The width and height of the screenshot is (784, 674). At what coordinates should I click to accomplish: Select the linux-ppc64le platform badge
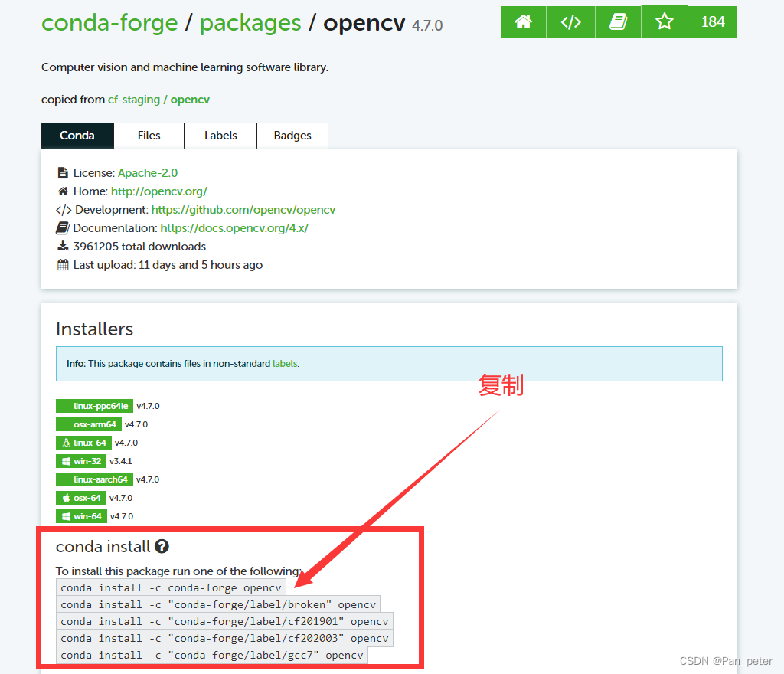tap(94, 406)
